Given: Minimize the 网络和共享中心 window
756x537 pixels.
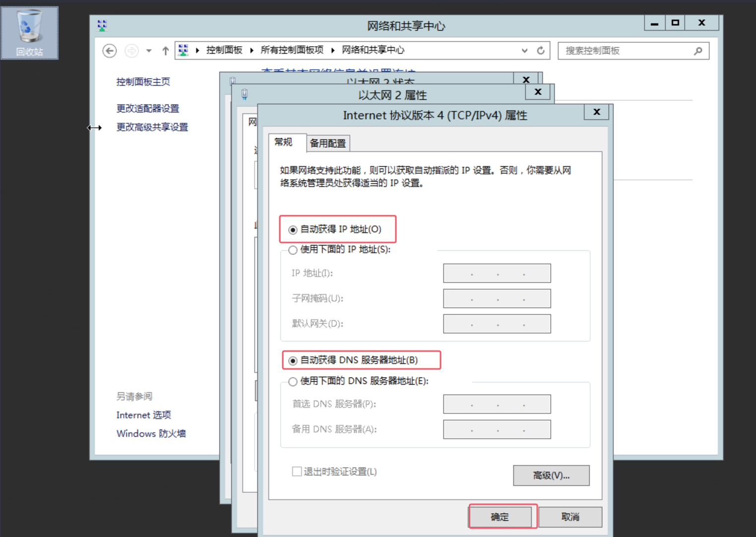Looking at the screenshot, I should [654, 23].
